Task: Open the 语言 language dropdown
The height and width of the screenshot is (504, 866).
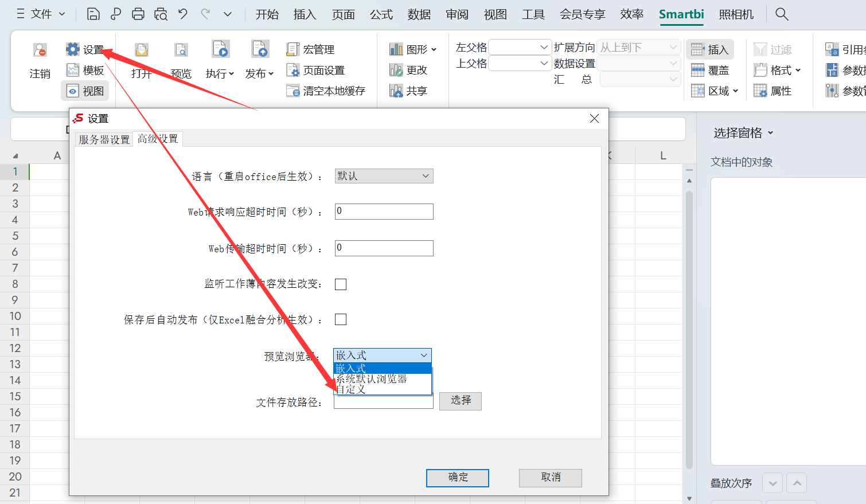Action: 384,176
